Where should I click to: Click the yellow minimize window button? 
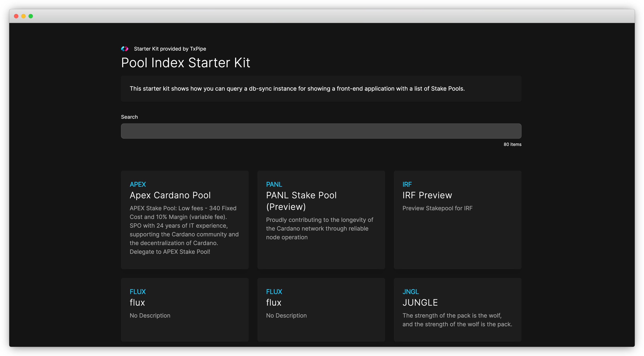24,16
